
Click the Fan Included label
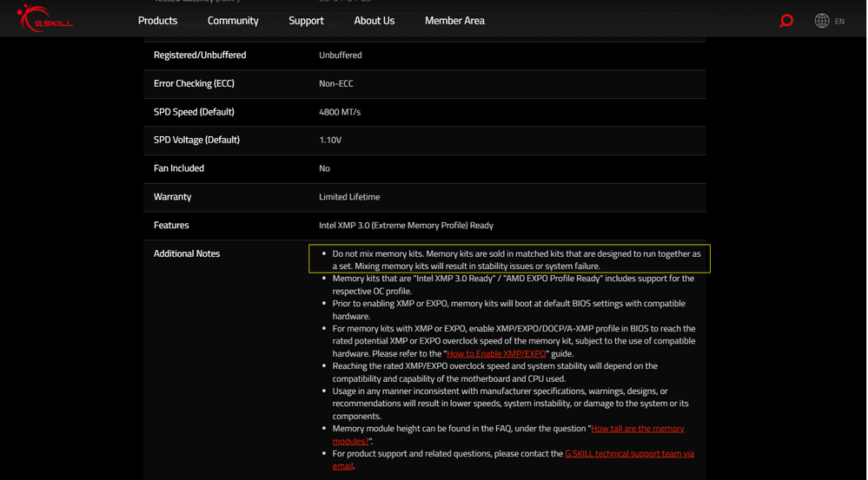[x=179, y=168]
